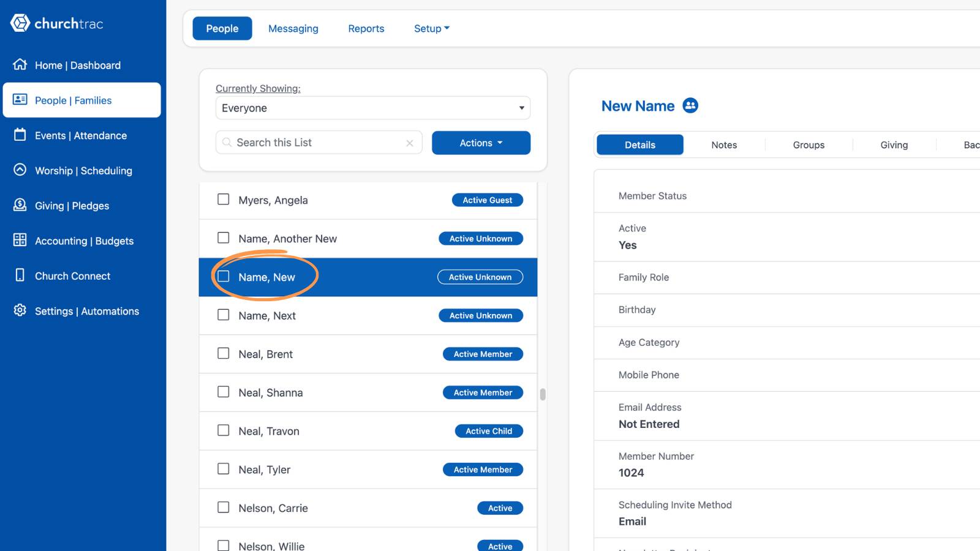Check the box for Nelson, Carrie
The image size is (980, 551).
[x=224, y=508]
